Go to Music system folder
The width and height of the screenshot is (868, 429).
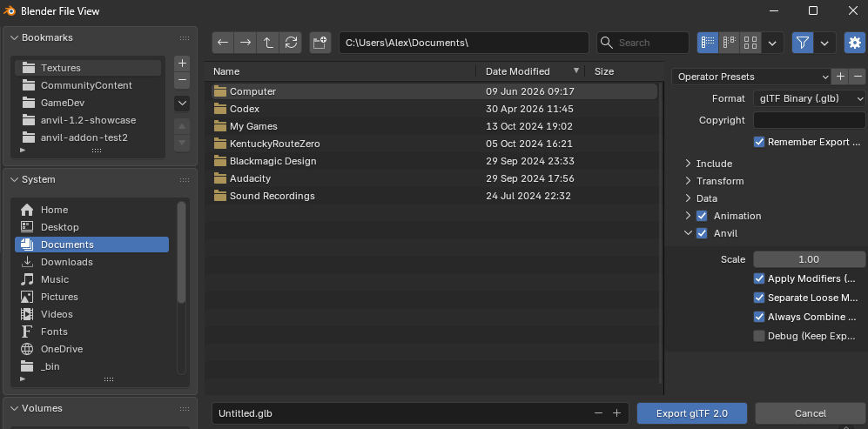tap(92, 279)
